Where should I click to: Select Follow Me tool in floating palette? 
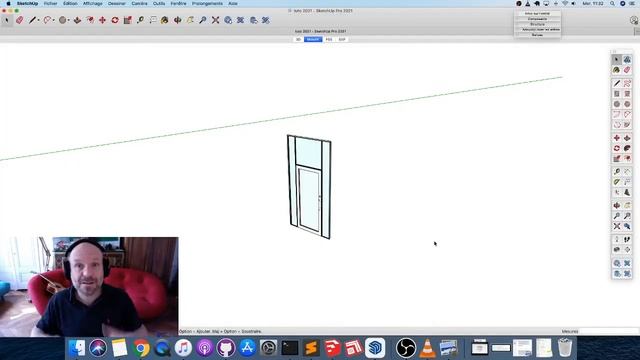coord(627,148)
